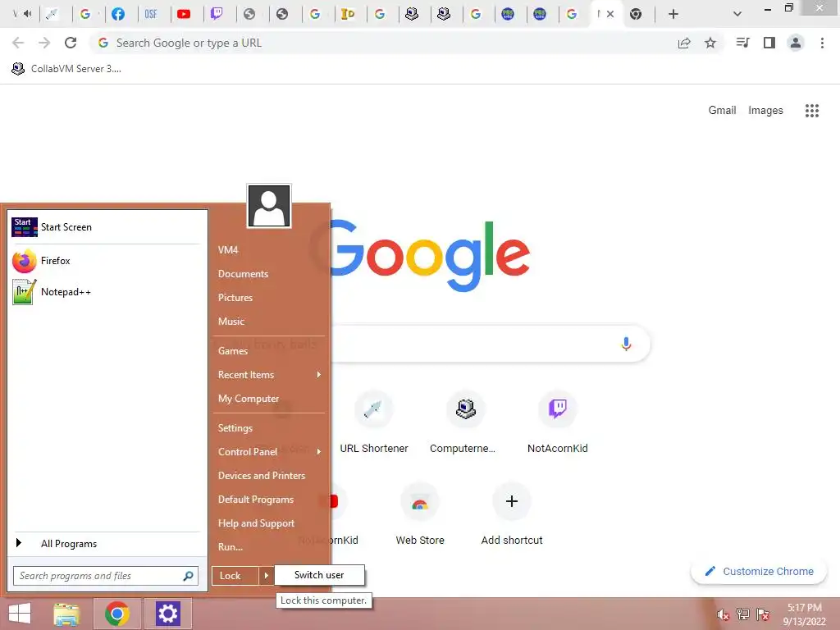The width and height of the screenshot is (840, 630).
Task: Go back with the back arrow
Action: 18,43
